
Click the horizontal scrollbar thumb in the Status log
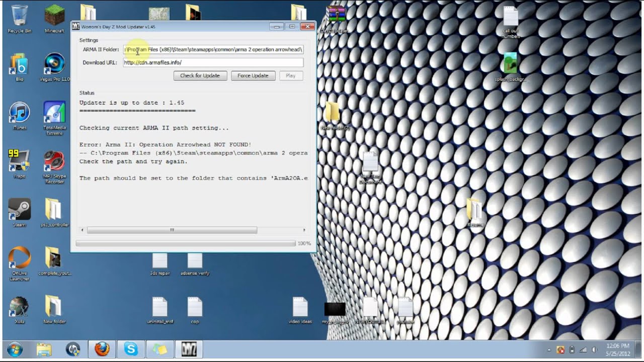[172, 230]
